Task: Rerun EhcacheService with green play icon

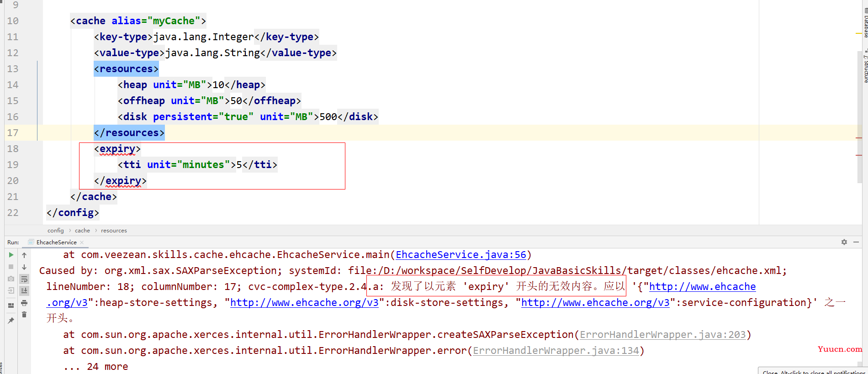Action: click(x=11, y=255)
